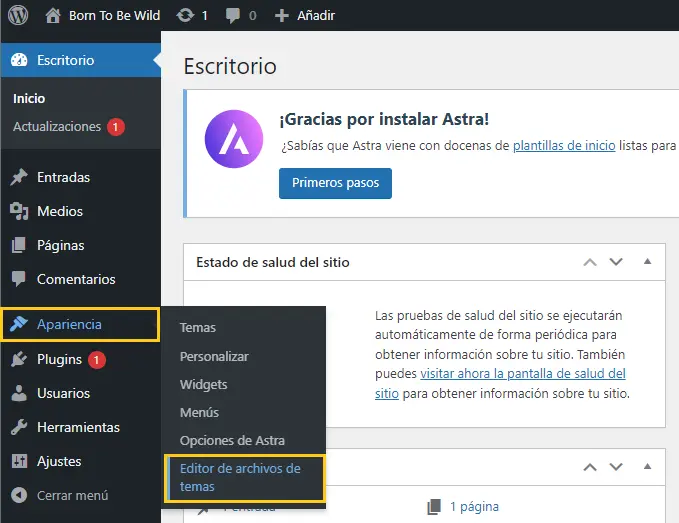679x523 pixels.
Task: Open Menús from Apariencia flyout
Action: click(199, 413)
